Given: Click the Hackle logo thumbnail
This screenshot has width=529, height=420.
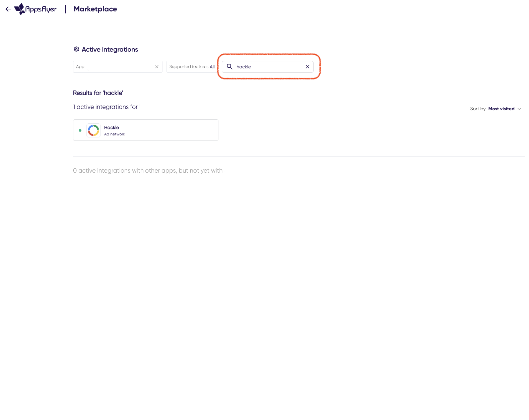Looking at the screenshot, I should (x=93, y=130).
